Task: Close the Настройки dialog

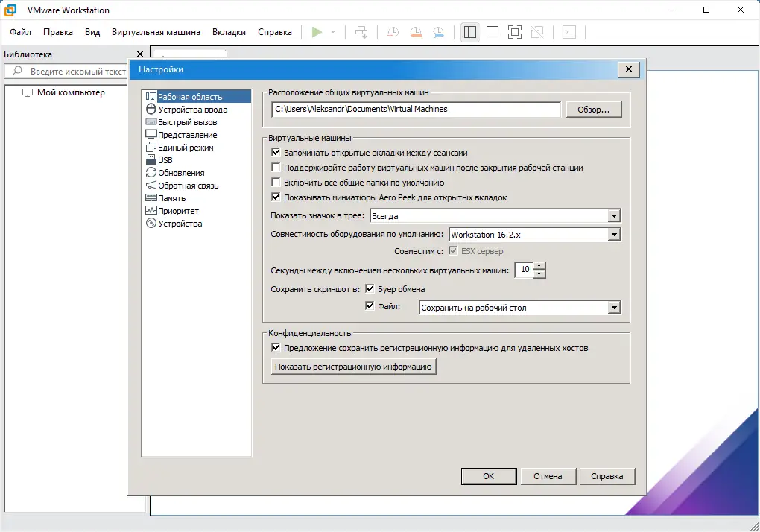Action: [629, 69]
